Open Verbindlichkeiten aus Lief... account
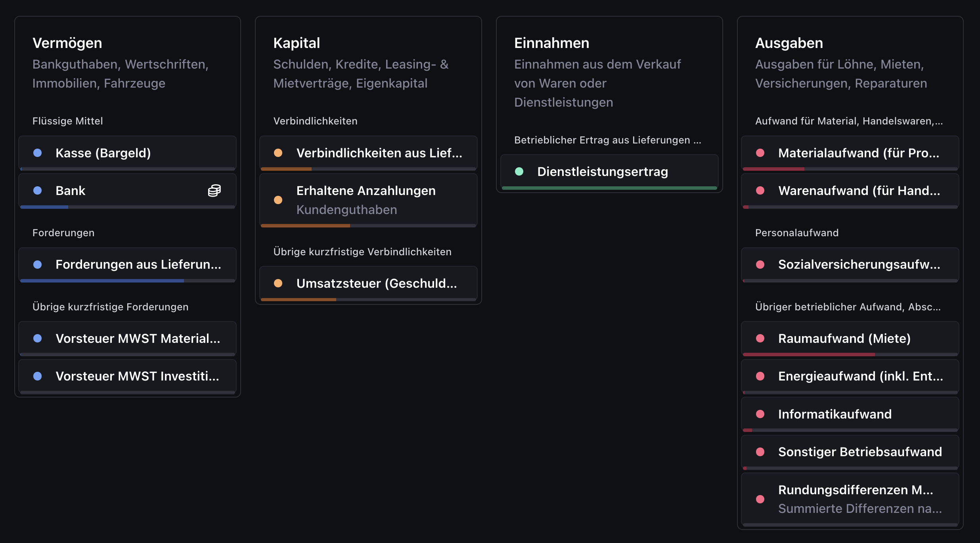 (368, 153)
